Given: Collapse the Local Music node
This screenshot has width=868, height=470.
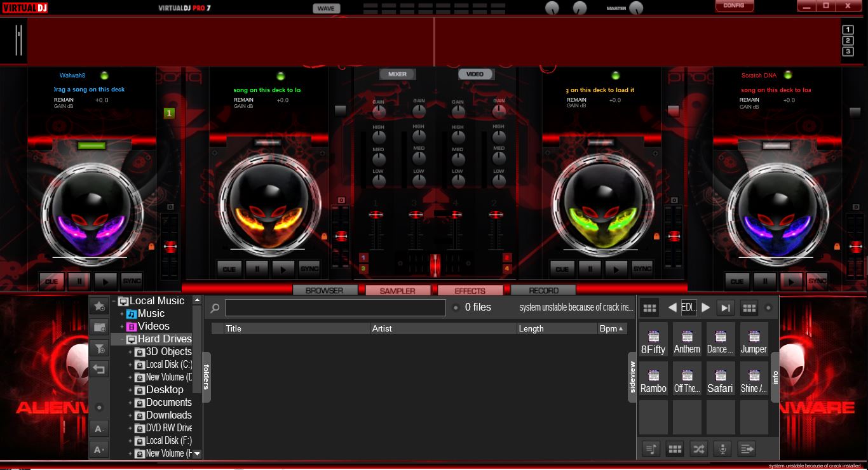Looking at the screenshot, I should pyautogui.click(x=114, y=301).
